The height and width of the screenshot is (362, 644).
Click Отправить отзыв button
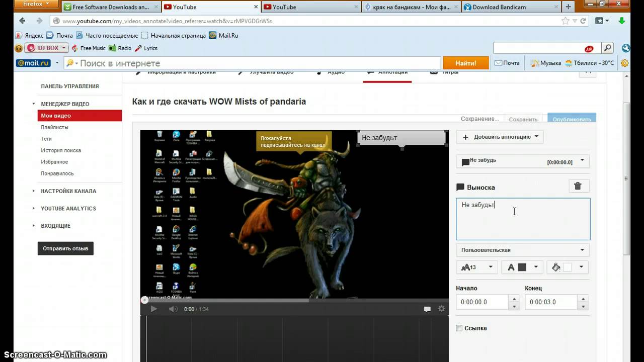click(65, 248)
